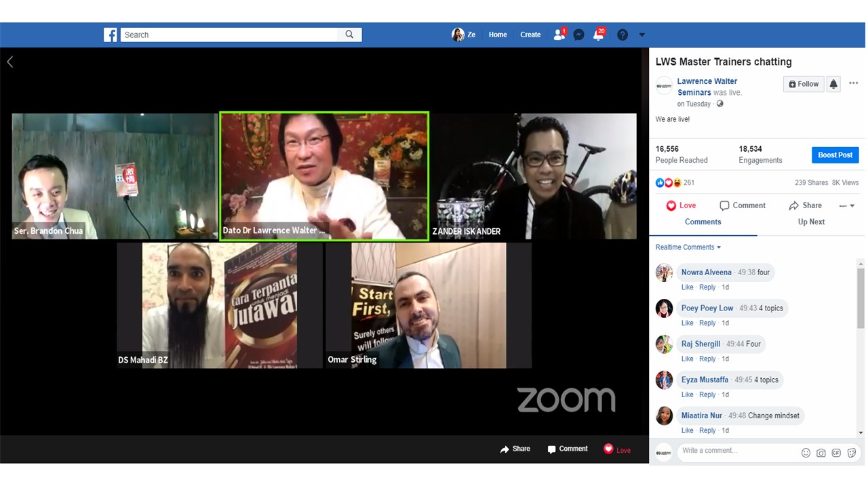The height and width of the screenshot is (488, 868).
Task: Click the Share button in sidebar
Action: [x=805, y=205]
